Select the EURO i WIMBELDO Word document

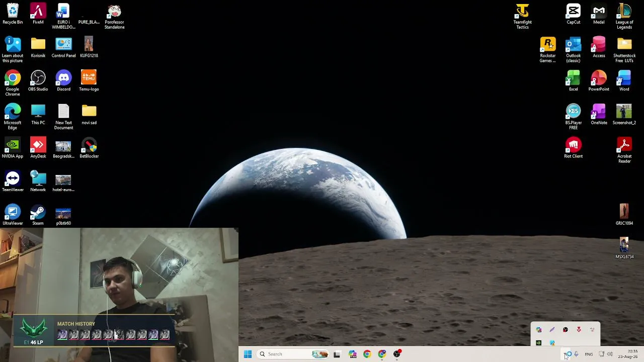tap(63, 17)
